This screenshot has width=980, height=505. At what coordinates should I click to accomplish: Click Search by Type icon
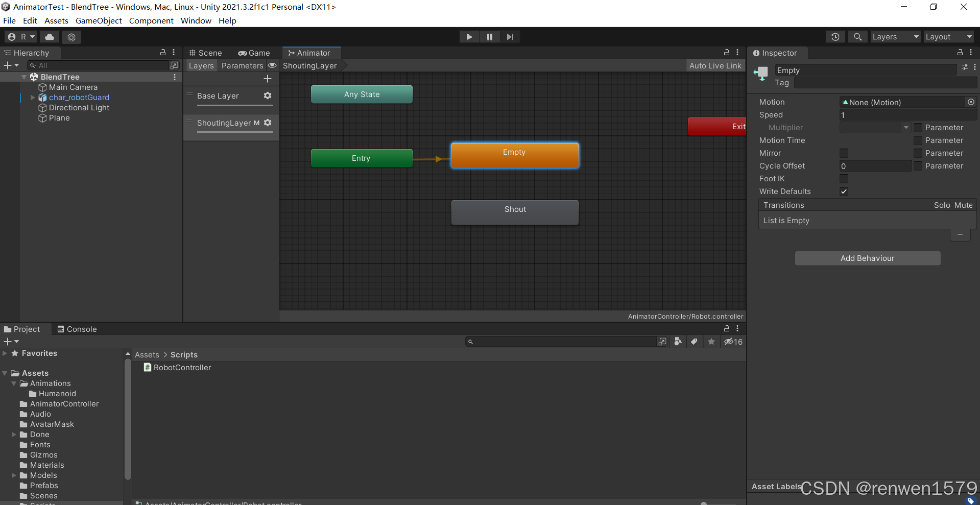coord(678,342)
